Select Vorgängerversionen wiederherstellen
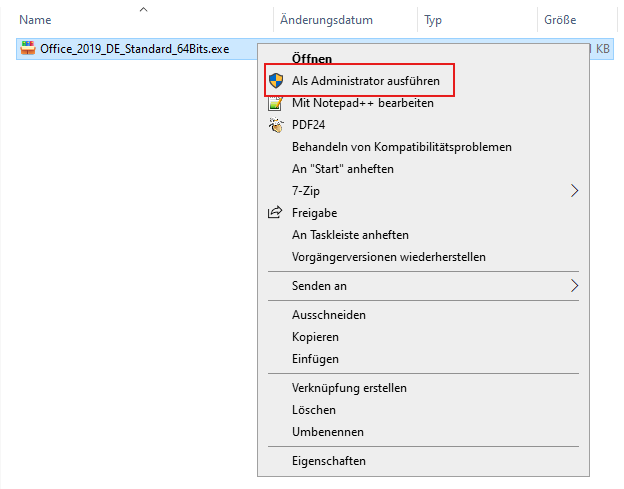The width and height of the screenshot is (624, 489). point(388,257)
